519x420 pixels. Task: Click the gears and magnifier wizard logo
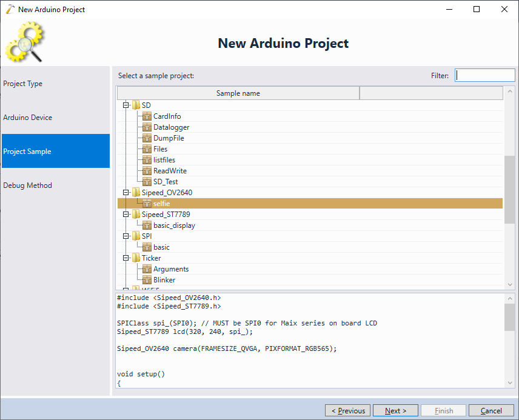pyautogui.click(x=24, y=42)
